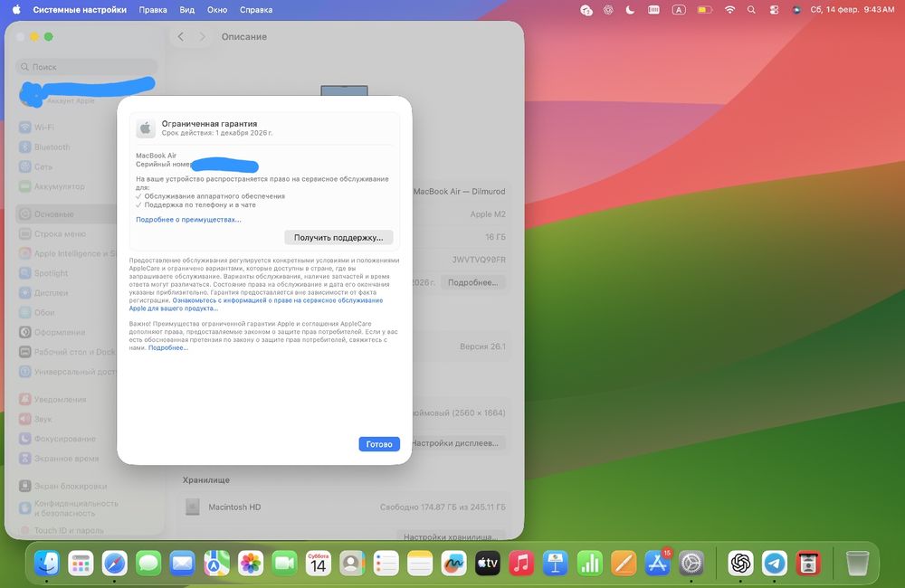Open Reminders app in the Dock

point(386,563)
